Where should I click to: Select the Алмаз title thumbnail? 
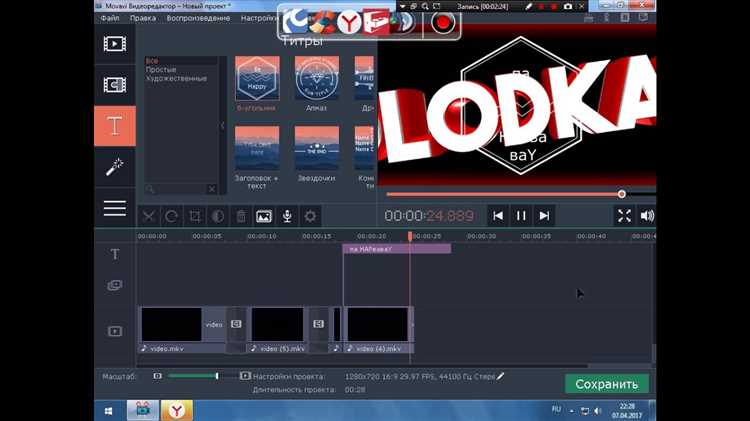coord(317,78)
